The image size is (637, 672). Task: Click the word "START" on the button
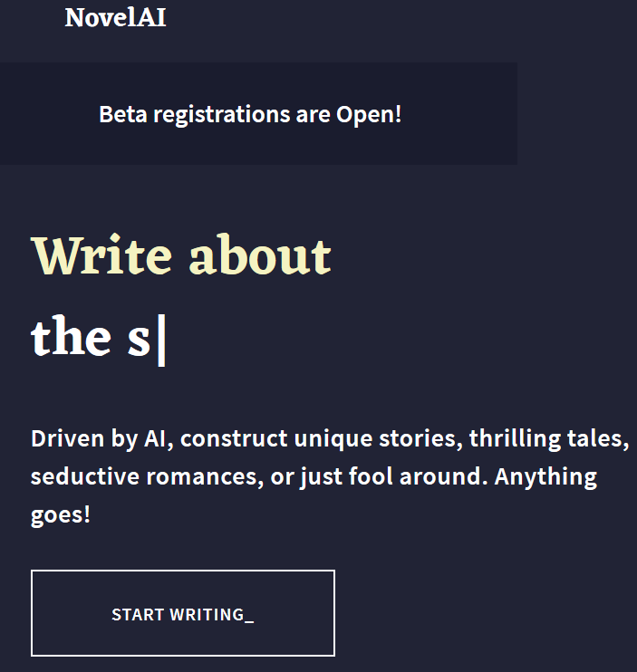pyautogui.click(x=137, y=614)
